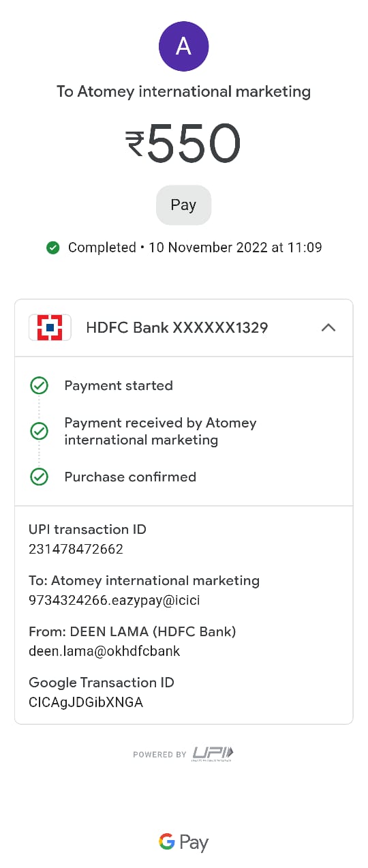Image resolution: width=368 pixels, height=868 pixels.
Task: Collapse the HDFC Bank details chevron
Action: tap(328, 327)
